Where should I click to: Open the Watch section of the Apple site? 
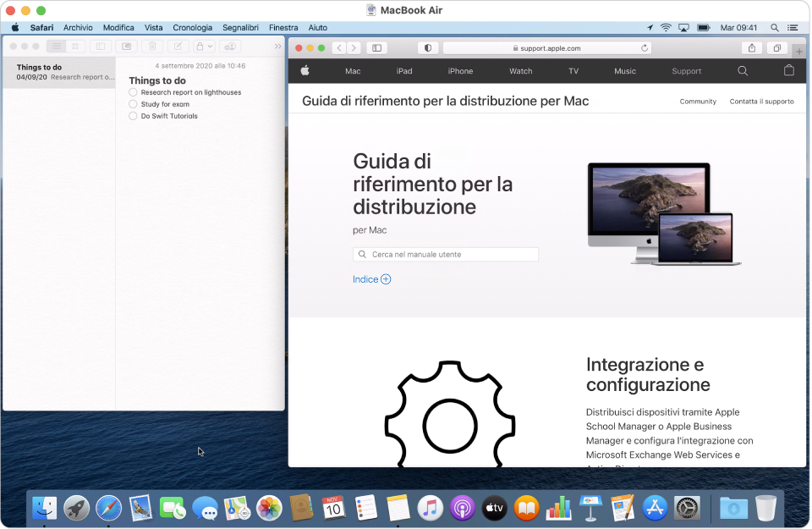click(x=520, y=71)
